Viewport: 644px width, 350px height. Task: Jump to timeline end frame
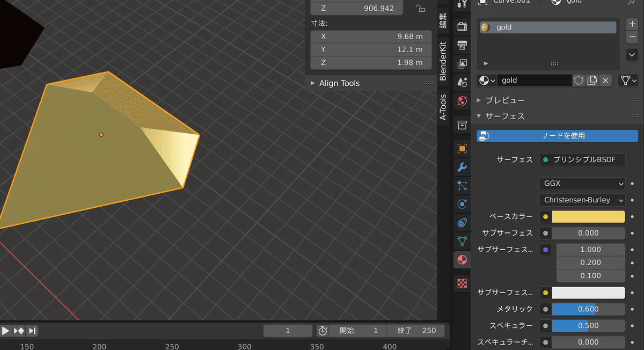click(32, 331)
